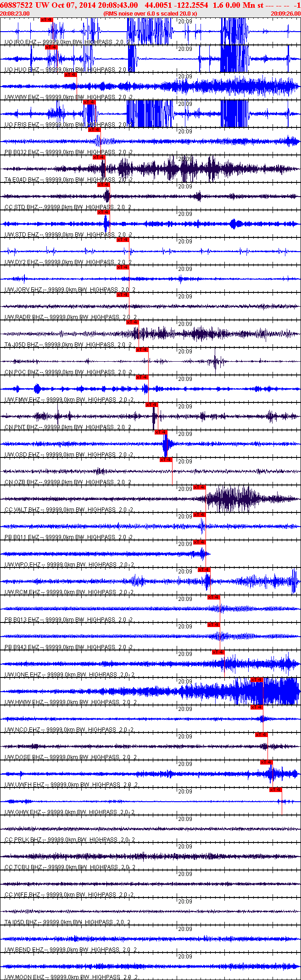
Task: Select the PB.B013.EHZ station label
Action: point(69,620)
